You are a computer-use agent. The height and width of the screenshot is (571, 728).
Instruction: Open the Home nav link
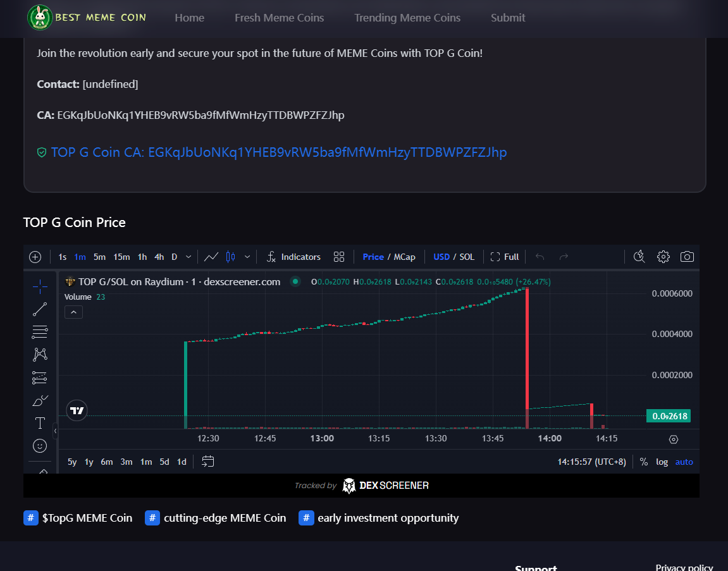pyautogui.click(x=189, y=18)
